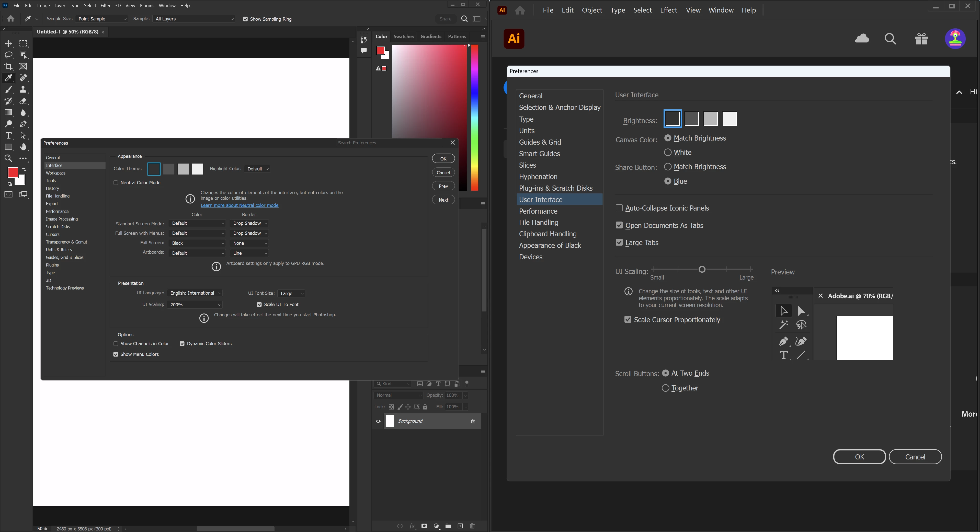Select the Lasso tool
Screen dimensions: 980x532
click(x=8, y=55)
